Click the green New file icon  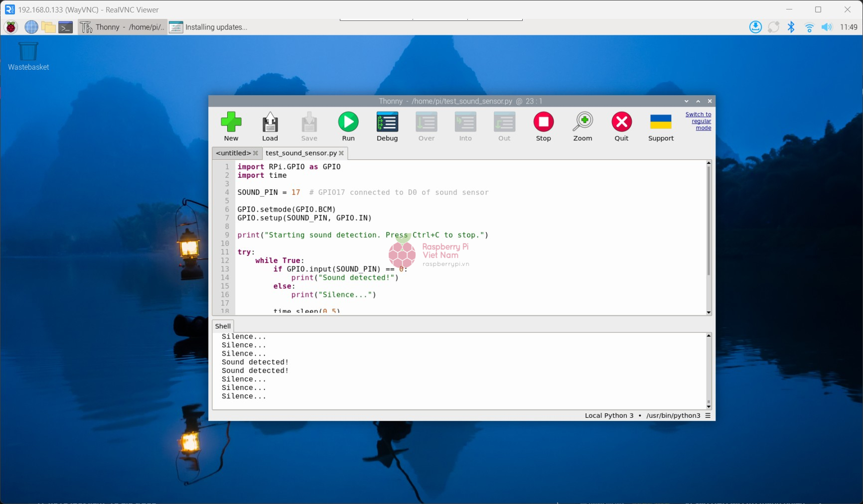tap(231, 123)
